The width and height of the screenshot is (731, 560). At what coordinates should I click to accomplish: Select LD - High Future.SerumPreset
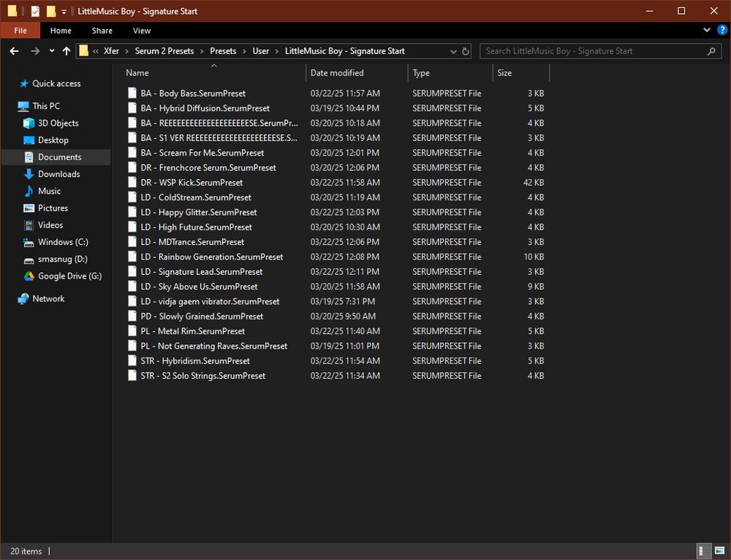(196, 227)
